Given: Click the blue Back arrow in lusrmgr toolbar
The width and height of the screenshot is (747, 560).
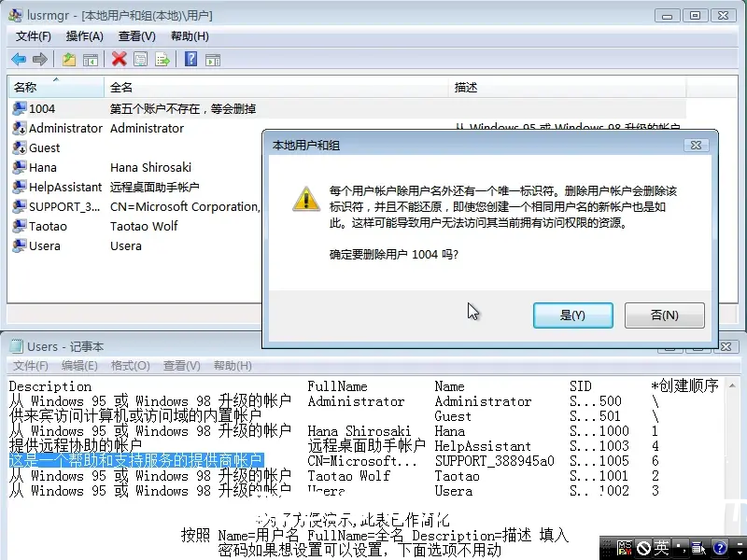Looking at the screenshot, I should tap(19, 60).
